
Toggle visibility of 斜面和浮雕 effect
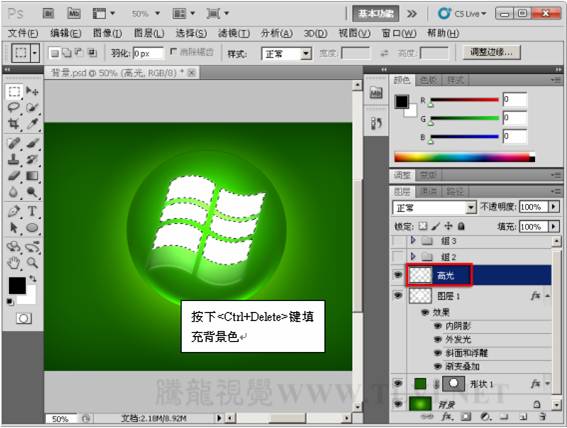pyautogui.click(x=438, y=353)
